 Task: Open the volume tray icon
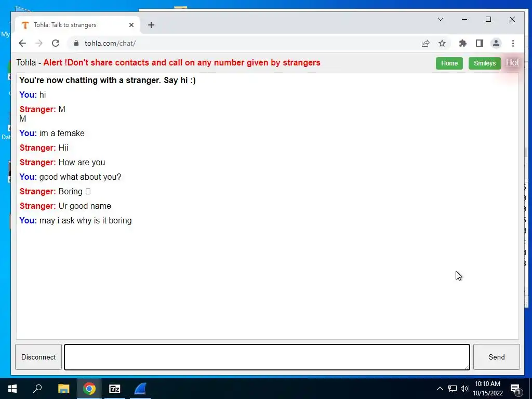pyautogui.click(x=464, y=389)
